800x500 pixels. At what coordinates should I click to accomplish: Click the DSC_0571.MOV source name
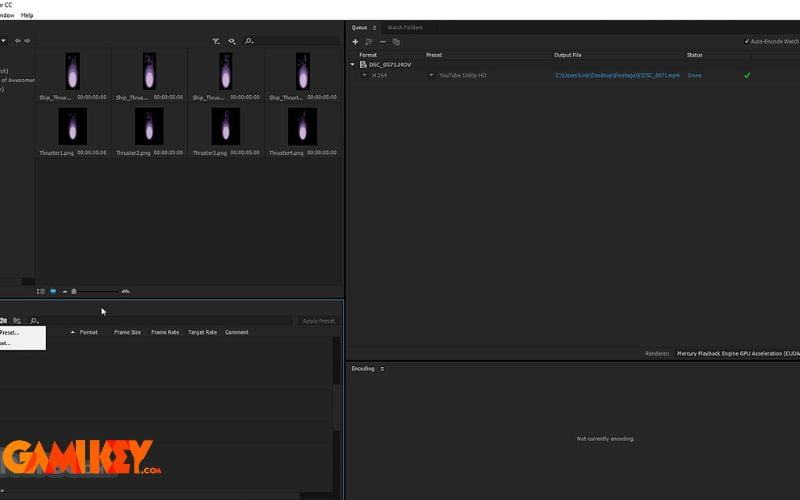coord(390,65)
